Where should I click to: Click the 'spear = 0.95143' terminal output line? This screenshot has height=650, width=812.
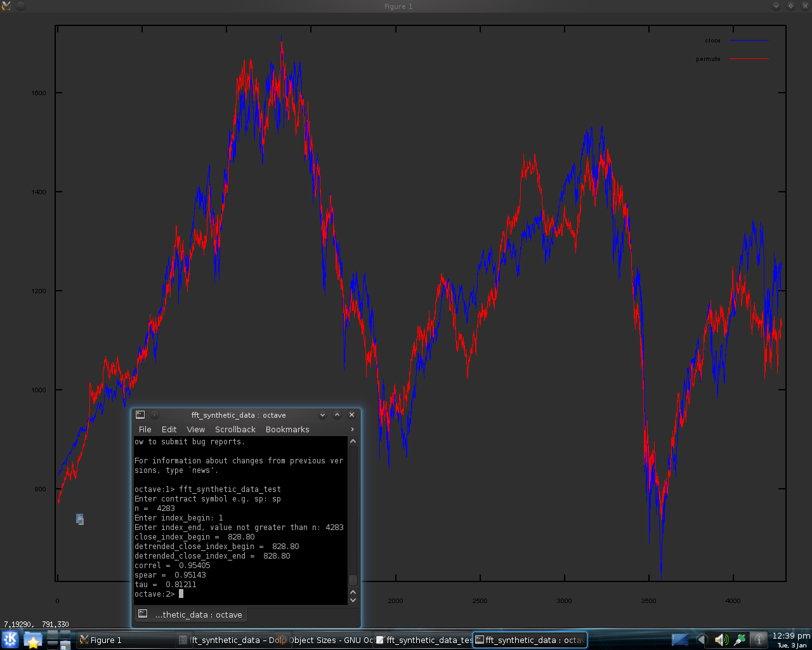pyautogui.click(x=170, y=575)
